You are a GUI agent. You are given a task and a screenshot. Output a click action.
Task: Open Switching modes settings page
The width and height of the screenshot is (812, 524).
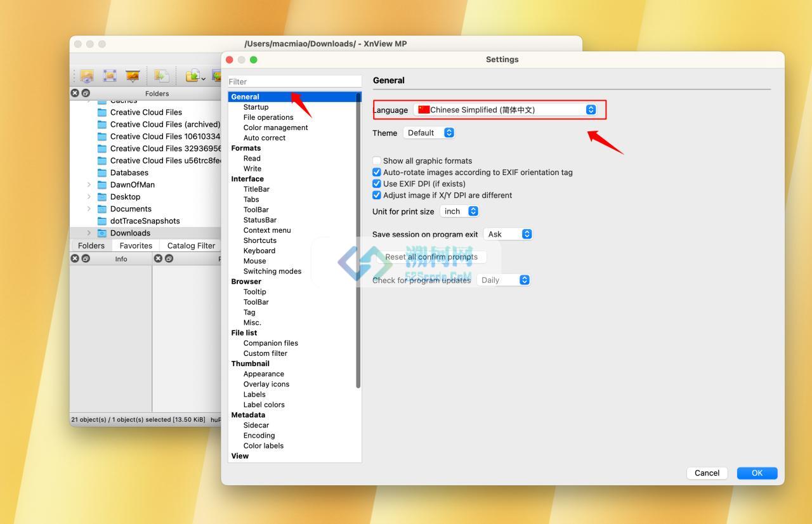coord(272,272)
